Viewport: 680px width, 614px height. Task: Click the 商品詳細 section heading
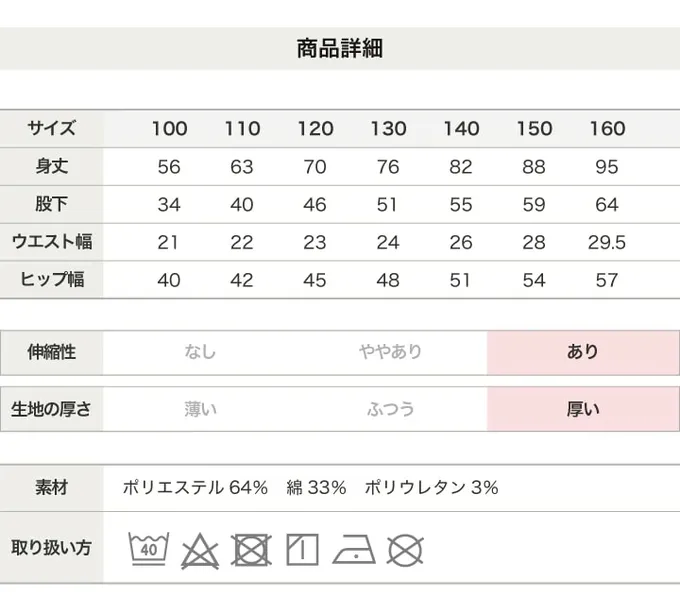click(x=340, y=48)
